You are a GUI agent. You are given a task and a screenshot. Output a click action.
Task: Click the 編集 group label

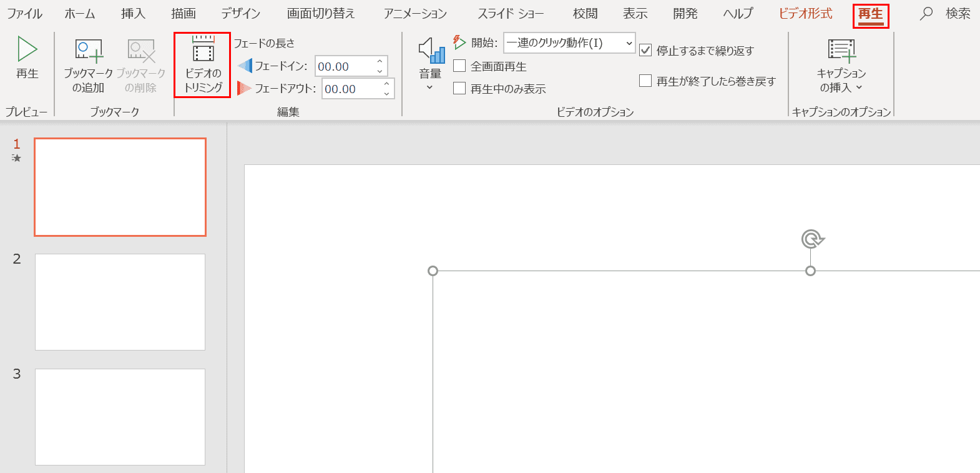pyautogui.click(x=288, y=112)
